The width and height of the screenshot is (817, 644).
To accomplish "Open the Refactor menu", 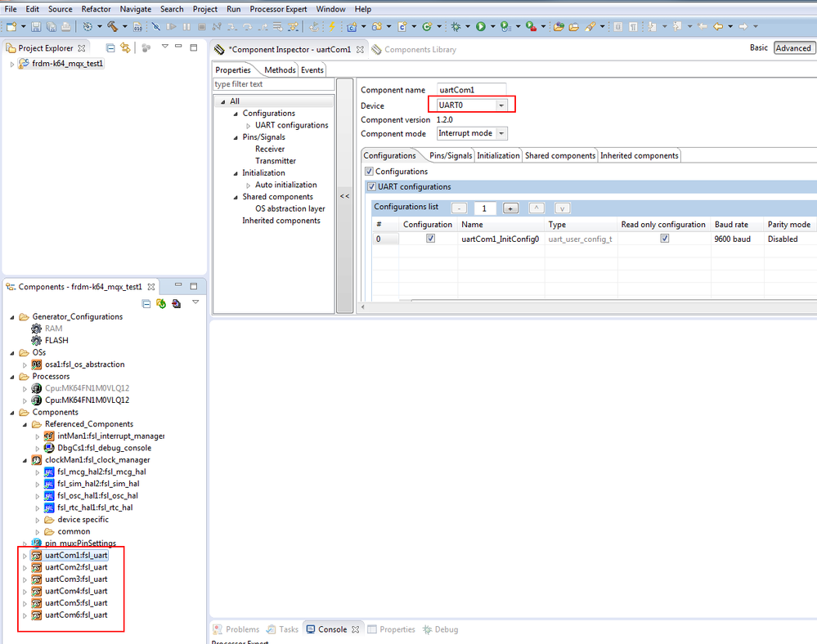I will pos(96,9).
